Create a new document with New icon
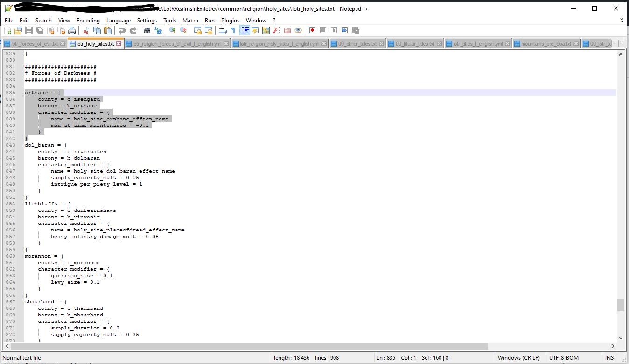629x364 pixels. 7,30
